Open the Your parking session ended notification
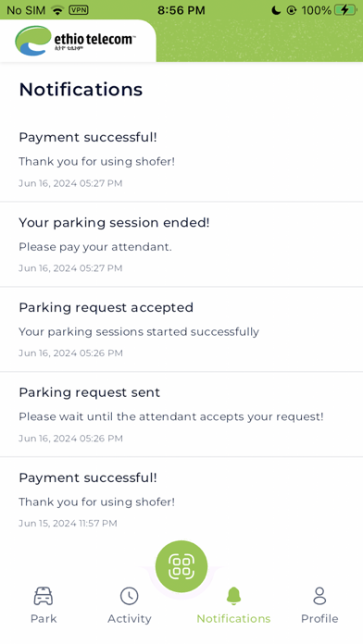The height and width of the screenshot is (644, 363). click(x=181, y=244)
